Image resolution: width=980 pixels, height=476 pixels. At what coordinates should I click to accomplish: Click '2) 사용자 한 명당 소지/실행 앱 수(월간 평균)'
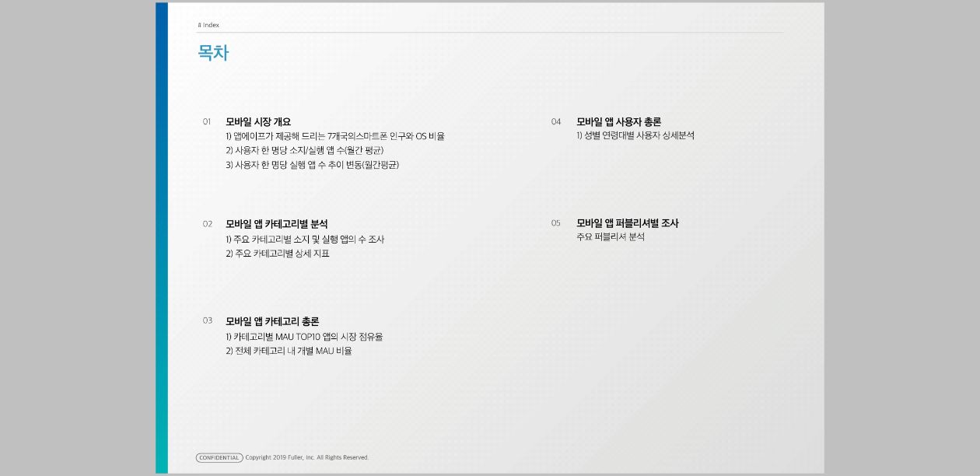(304, 150)
